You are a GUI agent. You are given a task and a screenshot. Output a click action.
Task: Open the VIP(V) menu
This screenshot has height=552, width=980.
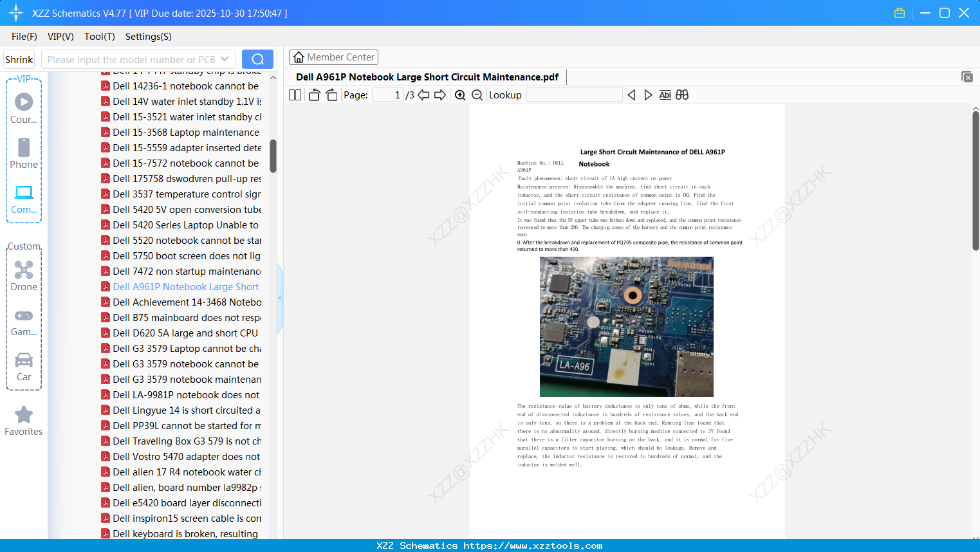(x=60, y=37)
